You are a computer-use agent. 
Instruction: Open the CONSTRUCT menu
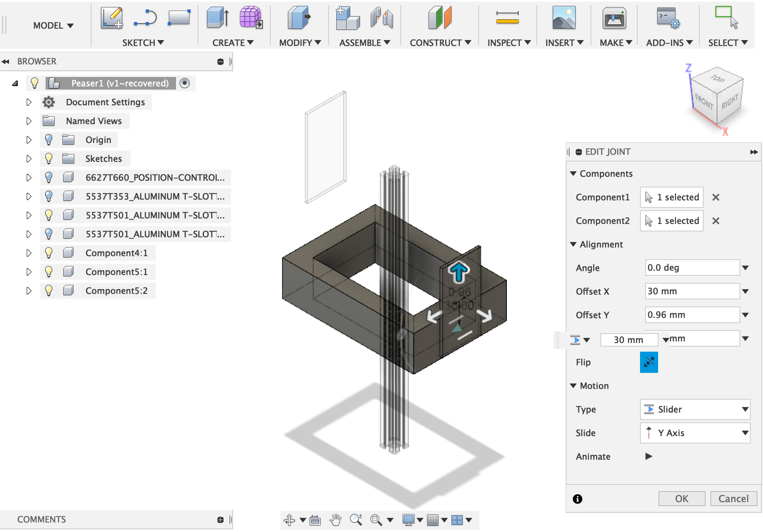[440, 42]
